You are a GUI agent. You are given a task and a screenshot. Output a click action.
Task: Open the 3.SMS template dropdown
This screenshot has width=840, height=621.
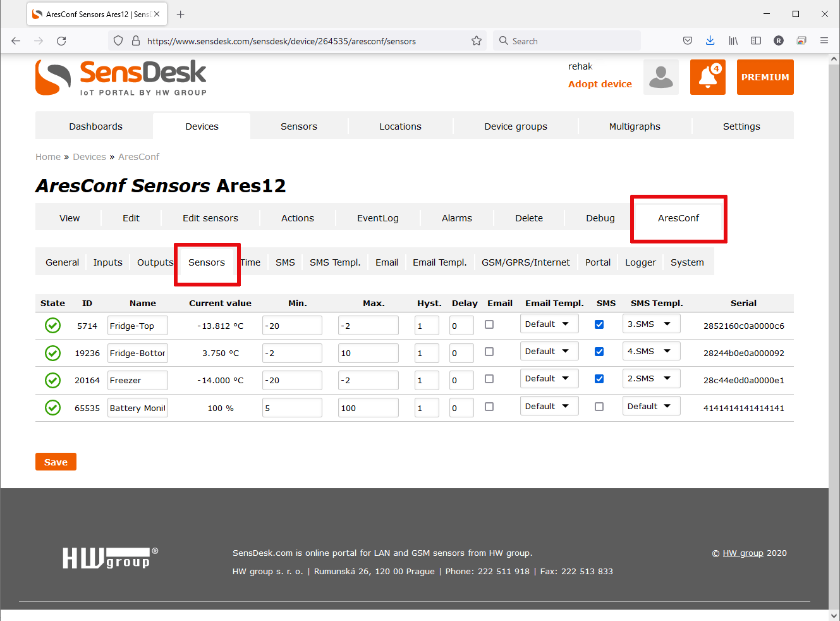(651, 324)
